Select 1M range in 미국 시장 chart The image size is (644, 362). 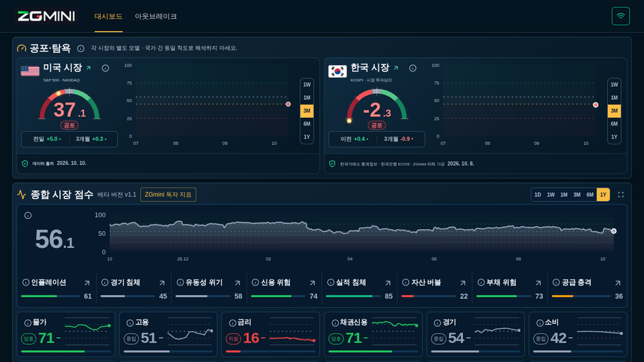click(307, 98)
